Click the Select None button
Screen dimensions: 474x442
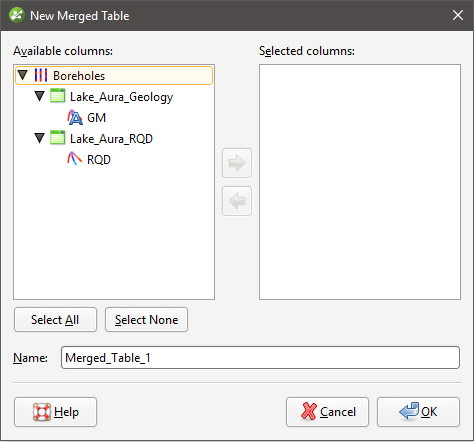146,320
